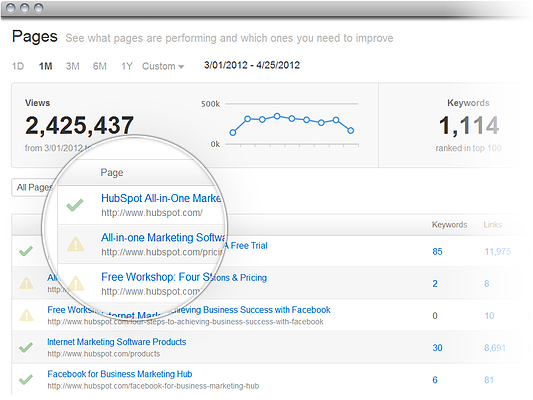Click the first data point on Views chart

[233, 133]
